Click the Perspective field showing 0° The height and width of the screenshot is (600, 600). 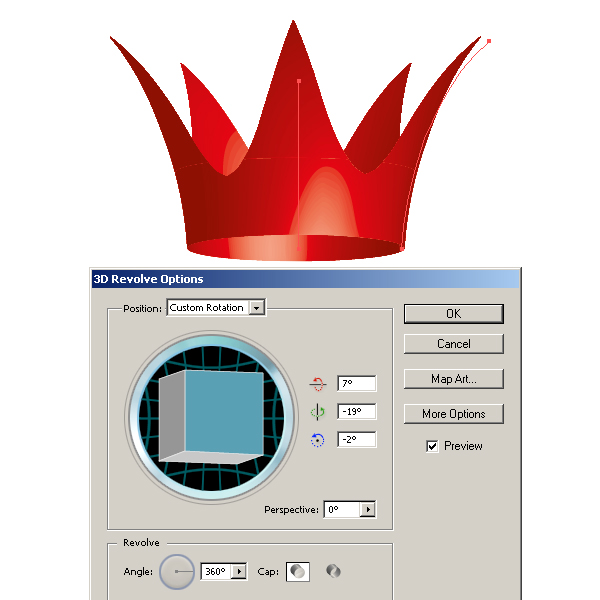(342, 510)
